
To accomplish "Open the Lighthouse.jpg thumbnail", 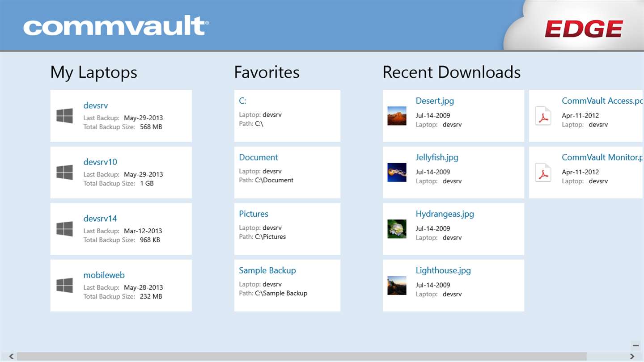I will (397, 285).
